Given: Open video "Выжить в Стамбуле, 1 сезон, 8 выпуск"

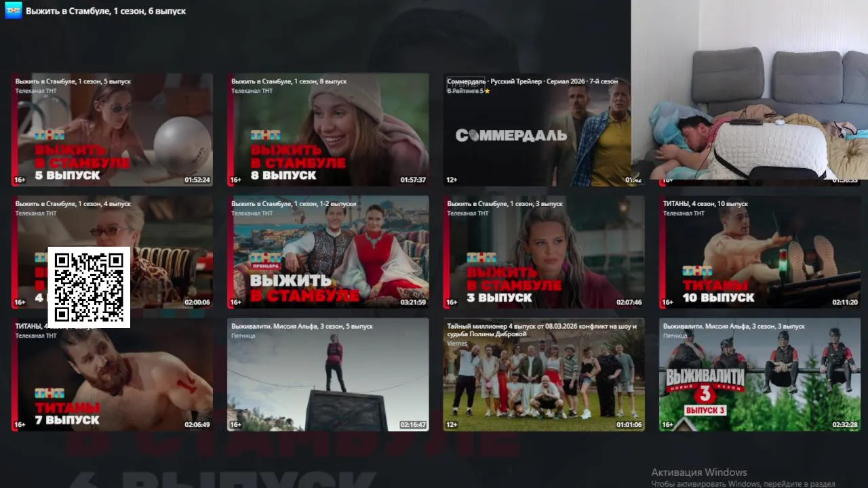Looking at the screenshot, I should point(328,129).
